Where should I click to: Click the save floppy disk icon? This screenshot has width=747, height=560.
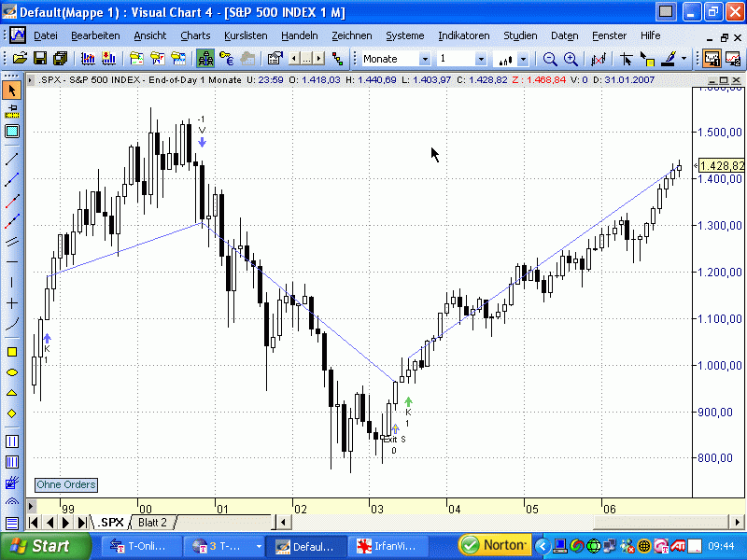point(40,59)
